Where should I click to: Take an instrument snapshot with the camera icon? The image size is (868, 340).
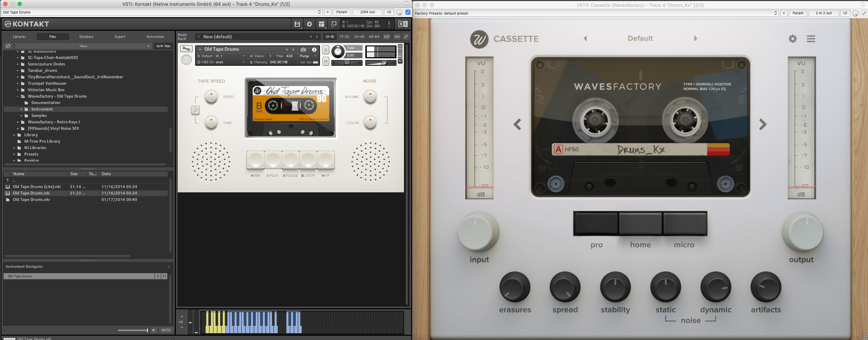pos(304,50)
